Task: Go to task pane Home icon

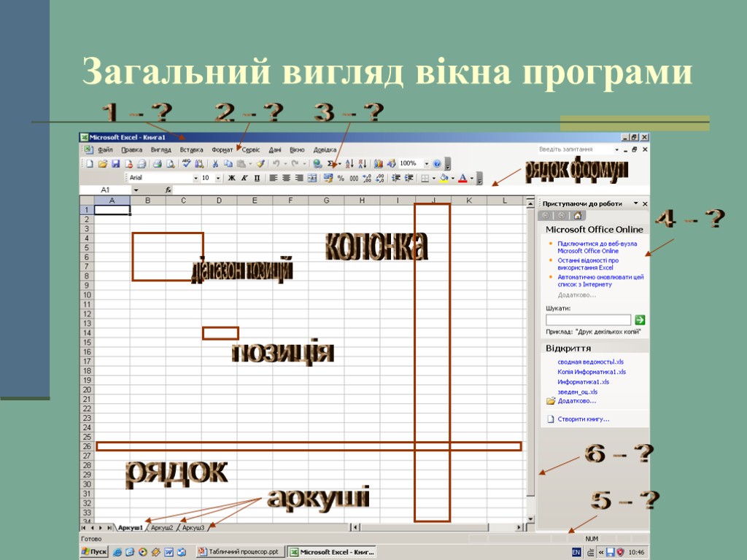Action: coord(578,216)
